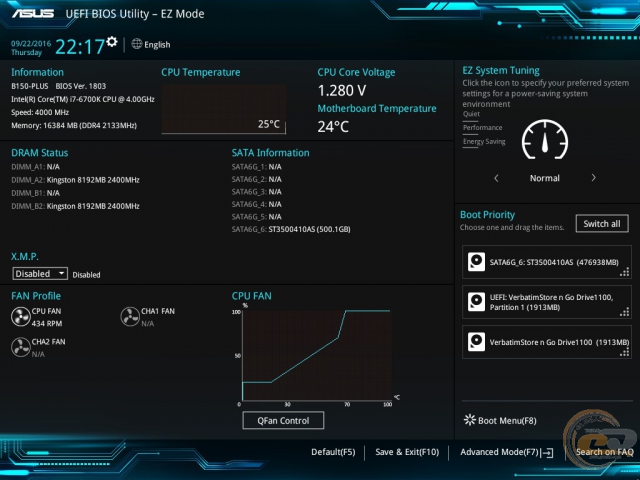The height and width of the screenshot is (480, 640).
Task: Click SATA6G_6 ST3500410AS (500.1GB) entry
Action: pos(291,229)
